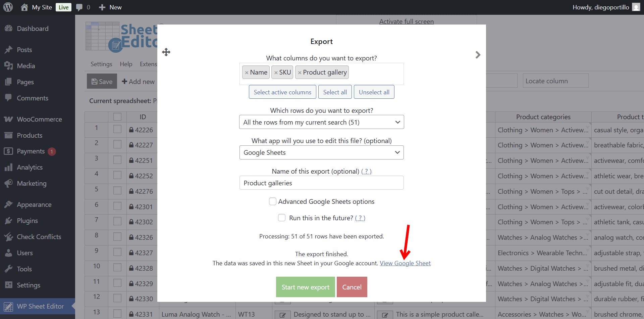The height and width of the screenshot is (319, 644).
Task: Click the Locate column input field
Action: pyautogui.click(x=555, y=81)
